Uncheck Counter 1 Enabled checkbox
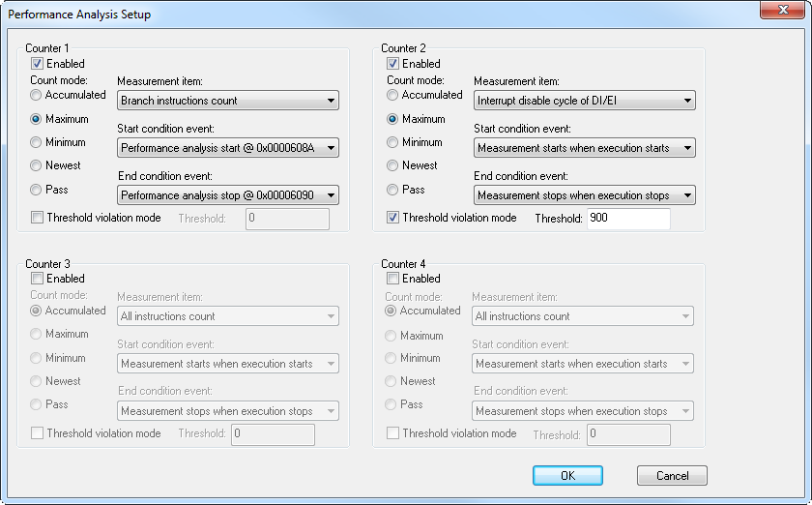Image resolution: width=812 pixels, height=505 pixels. [x=37, y=65]
